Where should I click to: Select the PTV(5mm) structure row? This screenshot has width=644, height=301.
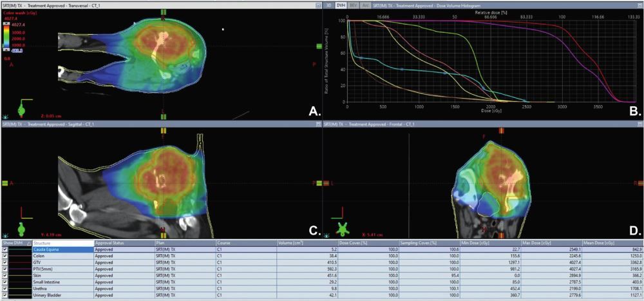pyautogui.click(x=322, y=267)
